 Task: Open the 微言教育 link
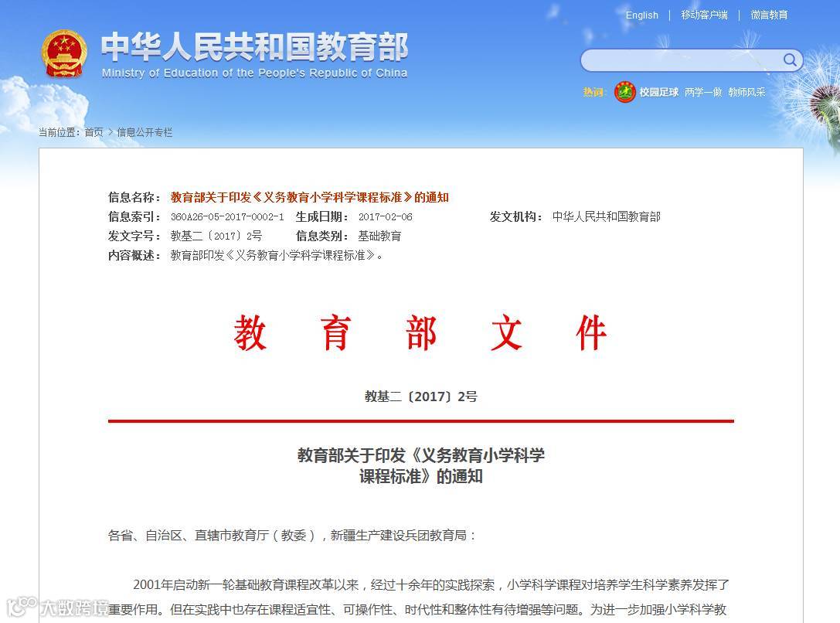point(769,15)
